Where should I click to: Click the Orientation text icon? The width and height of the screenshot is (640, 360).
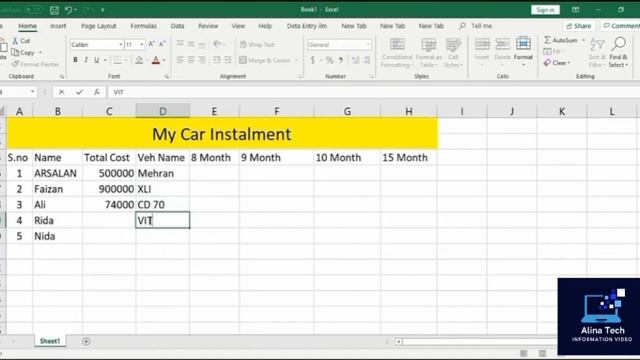(218, 44)
